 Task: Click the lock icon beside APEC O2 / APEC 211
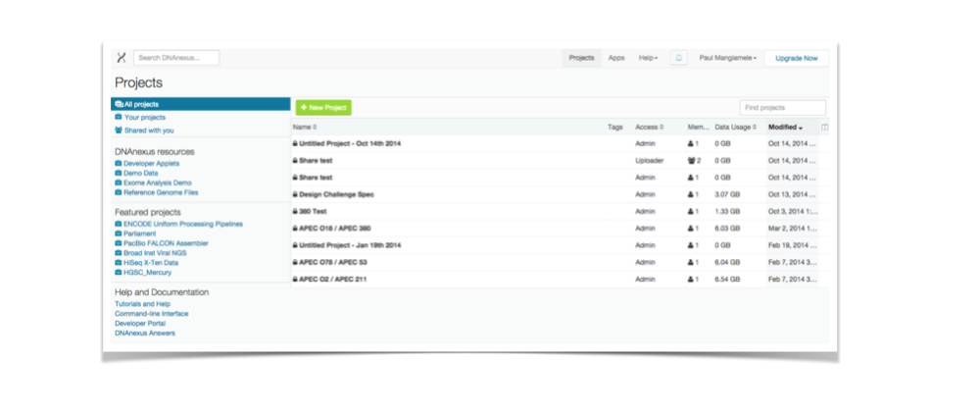click(x=295, y=279)
